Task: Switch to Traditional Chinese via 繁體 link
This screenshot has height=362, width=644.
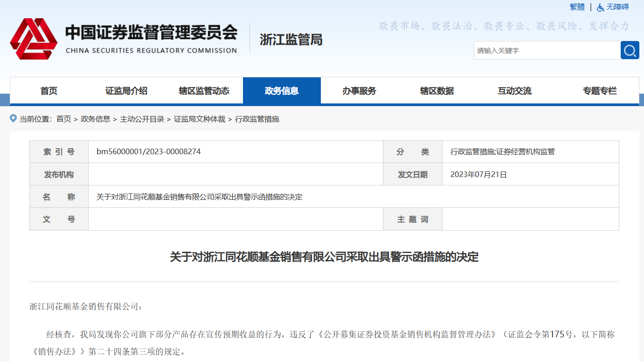Action: pyautogui.click(x=577, y=7)
